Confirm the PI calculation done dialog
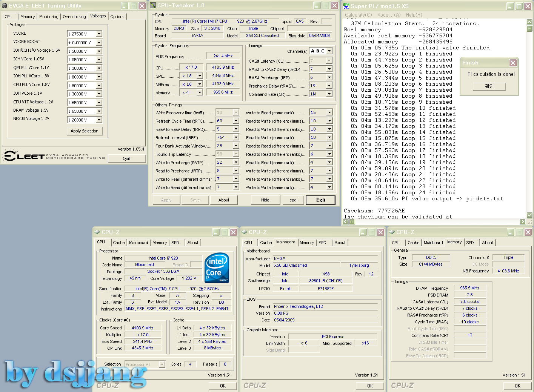534x392 pixels. [489, 86]
